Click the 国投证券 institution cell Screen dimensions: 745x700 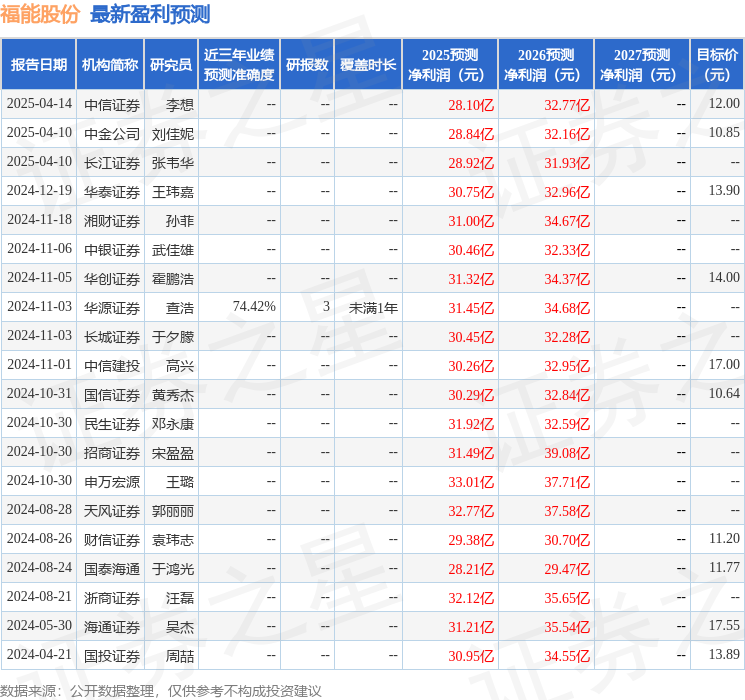pos(112,656)
